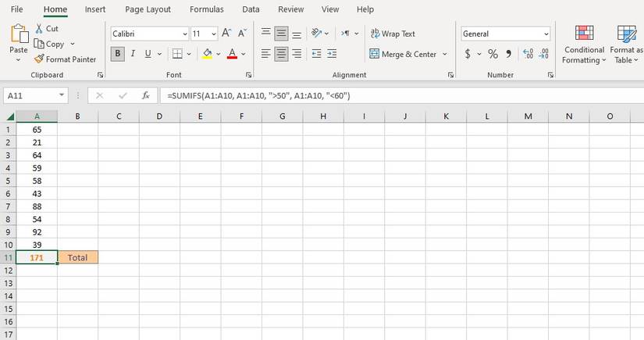Open the Name Box dropdown arrow

[x=61, y=95]
